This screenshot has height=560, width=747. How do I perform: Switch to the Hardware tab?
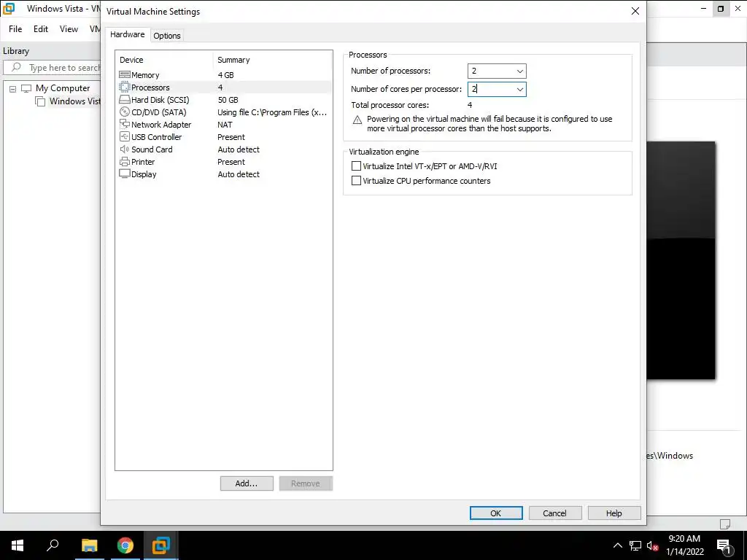[x=127, y=35]
